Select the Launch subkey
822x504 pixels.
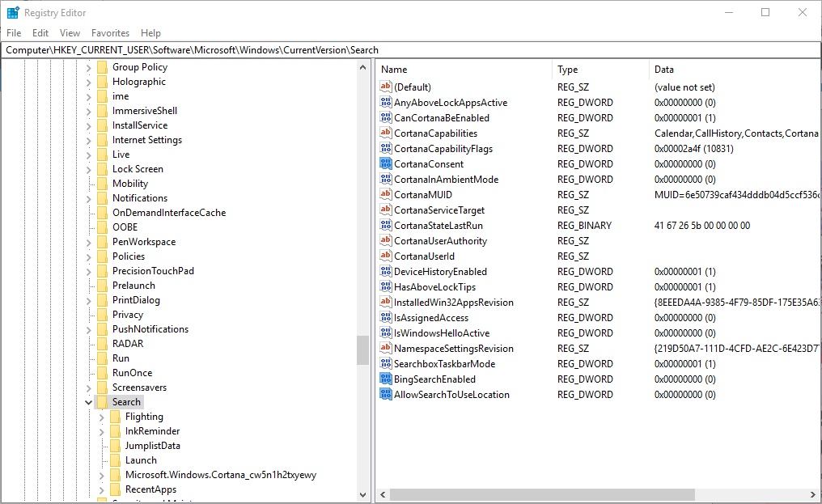(x=141, y=460)
